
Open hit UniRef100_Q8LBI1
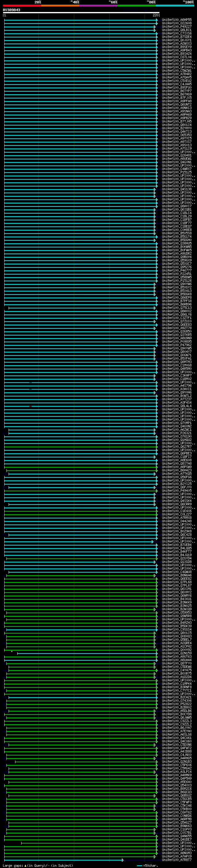point(176,30)
